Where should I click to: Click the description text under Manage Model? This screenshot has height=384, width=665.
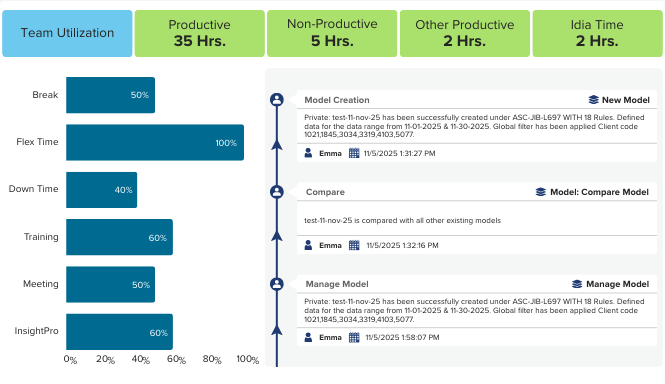pos(474,310)
